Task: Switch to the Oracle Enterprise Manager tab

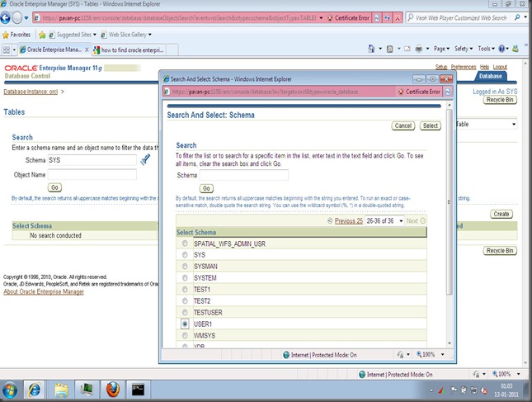Action: tap(54, 50)
